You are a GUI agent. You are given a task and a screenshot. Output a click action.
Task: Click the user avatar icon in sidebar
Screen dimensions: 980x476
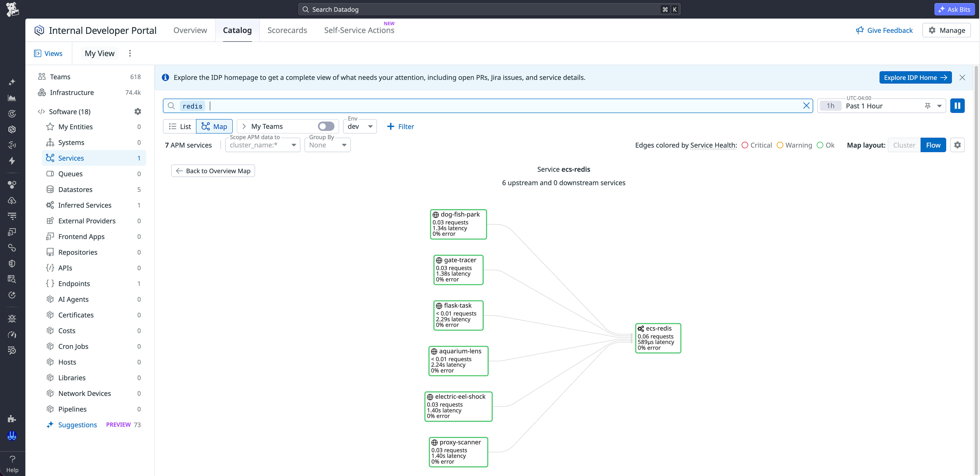12,436
